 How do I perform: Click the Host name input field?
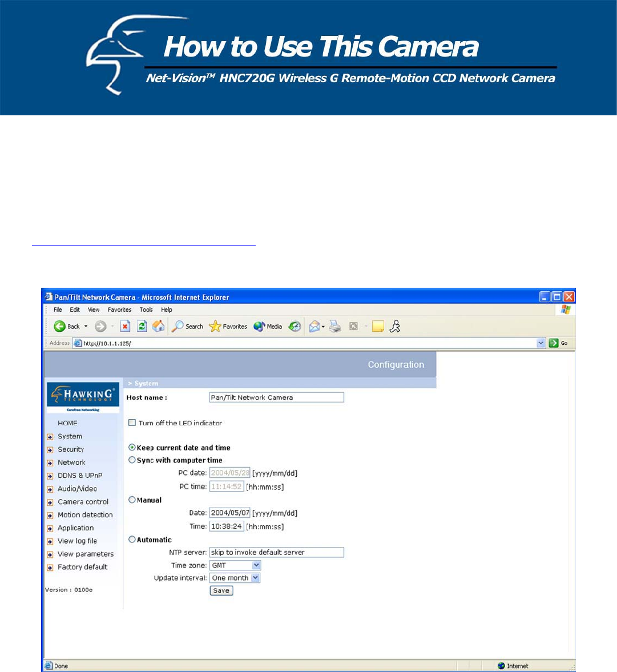[x=277, y=397]
